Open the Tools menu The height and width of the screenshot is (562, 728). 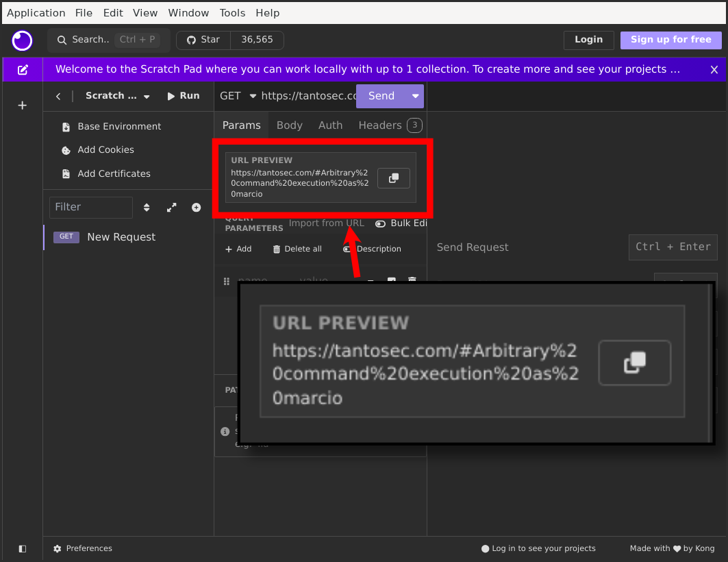232,13
